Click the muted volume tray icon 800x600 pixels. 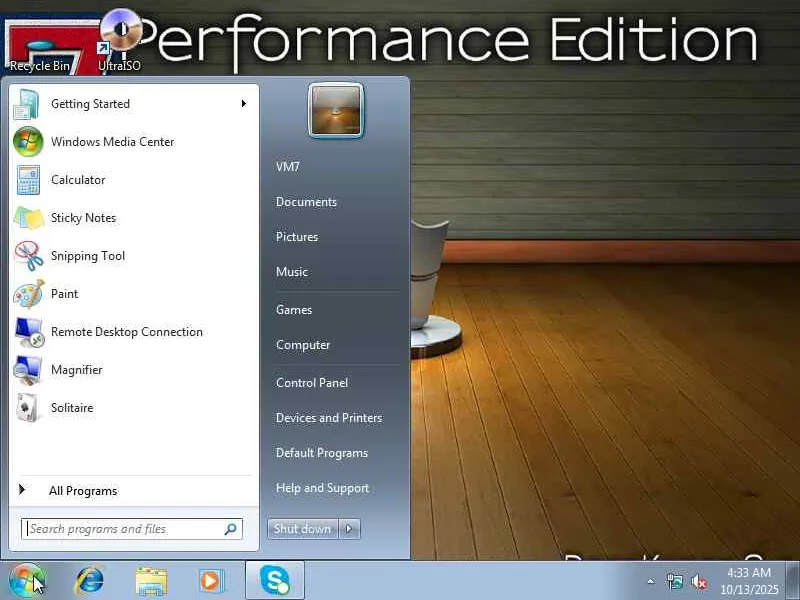(x=698, y=581)
